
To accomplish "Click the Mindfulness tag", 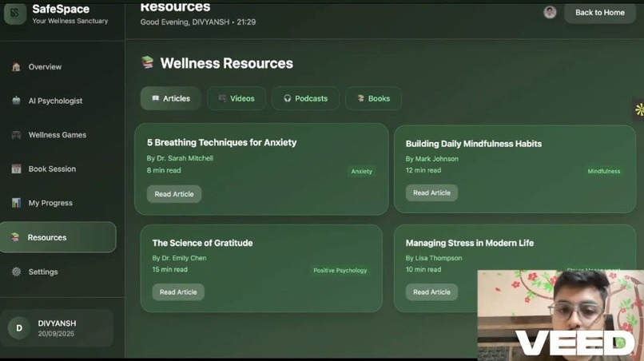I will 604,171.
